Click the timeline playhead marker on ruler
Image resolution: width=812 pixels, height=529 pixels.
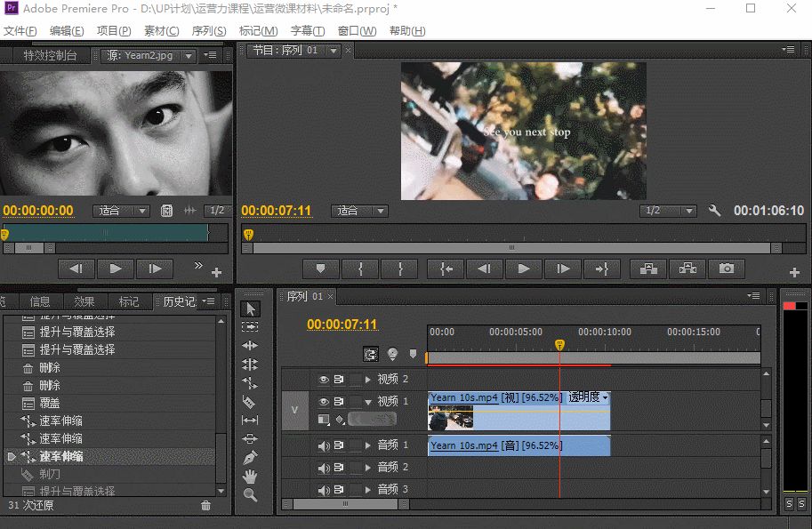[x=559, y=344]
